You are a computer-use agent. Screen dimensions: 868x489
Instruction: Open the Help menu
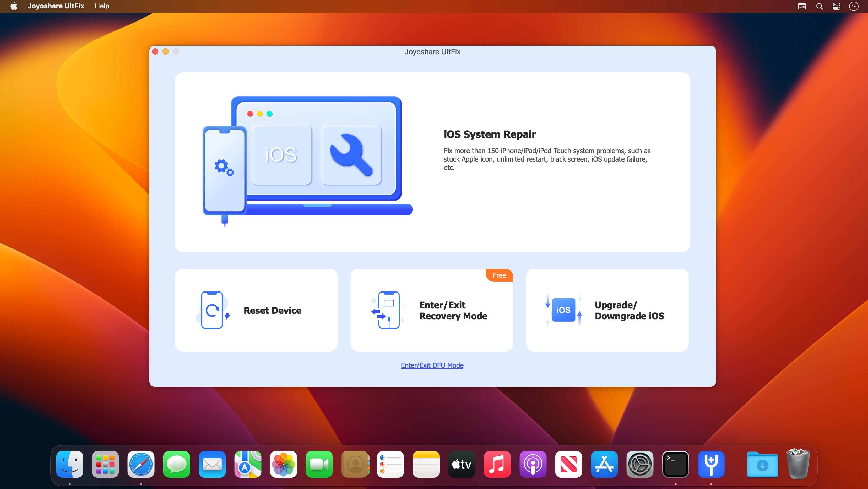[102, 6]
